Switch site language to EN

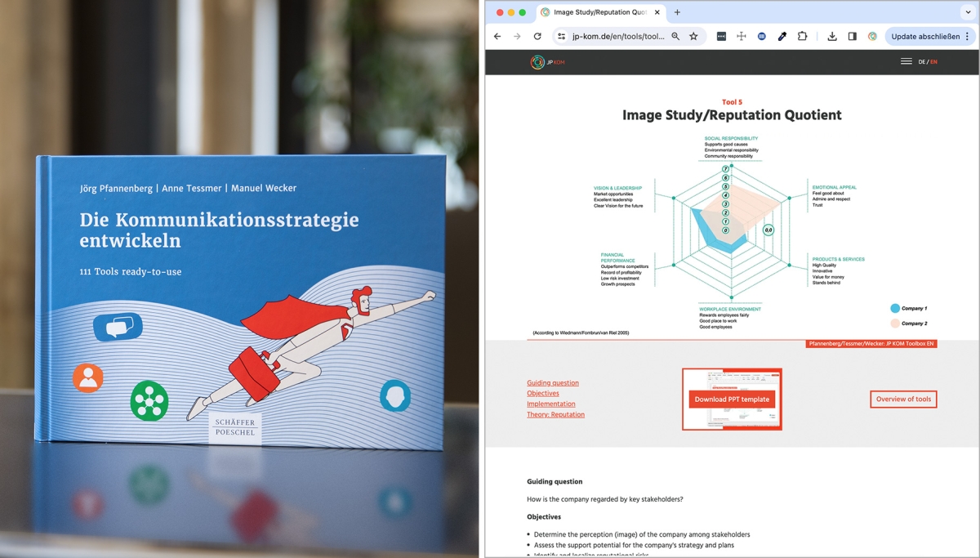[x=933, y=62]
